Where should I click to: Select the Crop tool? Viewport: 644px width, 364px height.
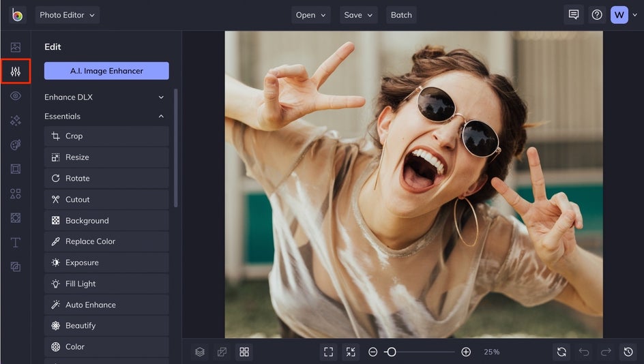coord(106,136)
